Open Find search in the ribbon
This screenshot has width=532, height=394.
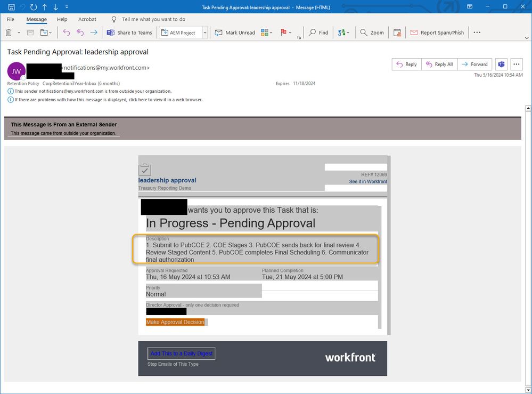(x=318, y=33)
